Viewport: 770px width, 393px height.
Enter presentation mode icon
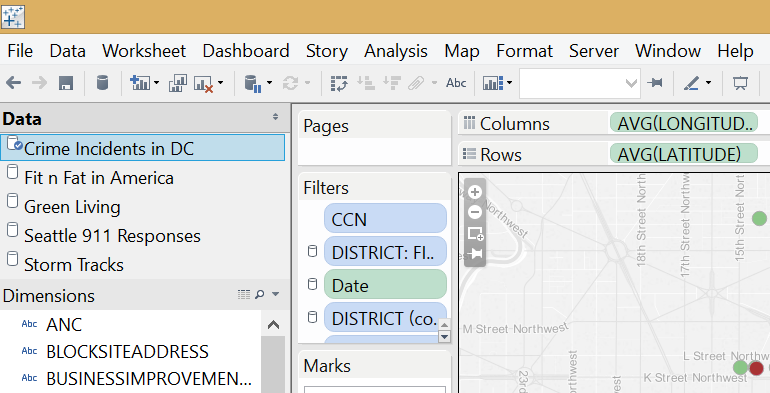pos(740,83)
